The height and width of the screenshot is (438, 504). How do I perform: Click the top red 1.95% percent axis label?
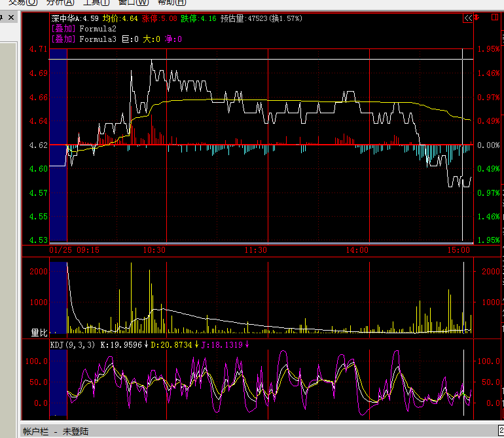tap(488, 49)
